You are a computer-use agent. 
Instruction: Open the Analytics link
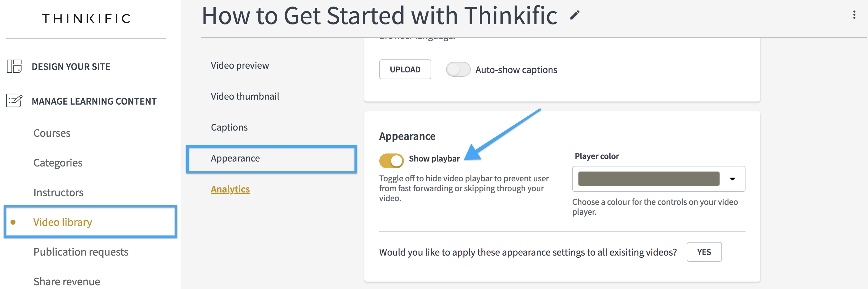tap(230, 189)
